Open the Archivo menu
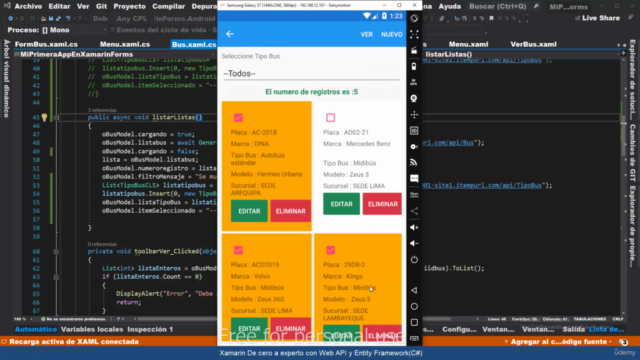The width and height of the screenshot is (640, 360). pos(28,7)
